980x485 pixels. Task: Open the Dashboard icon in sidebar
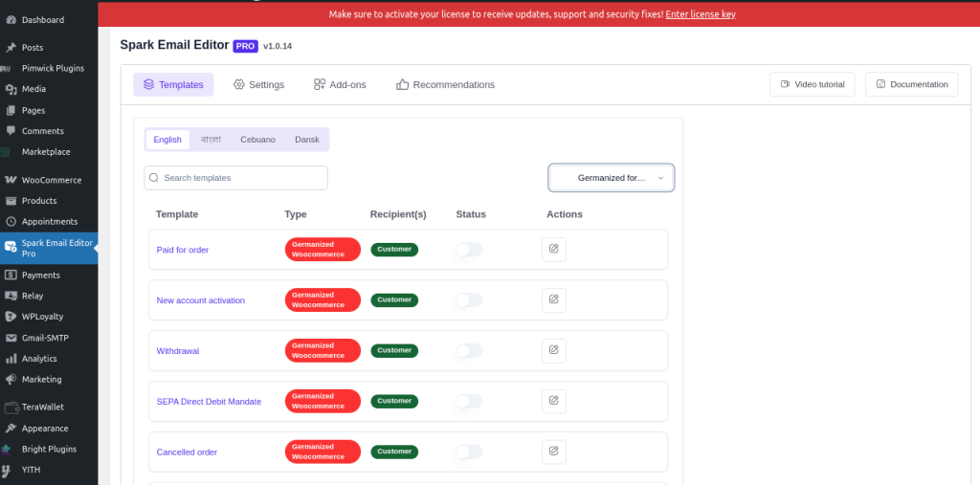(11, 20)
